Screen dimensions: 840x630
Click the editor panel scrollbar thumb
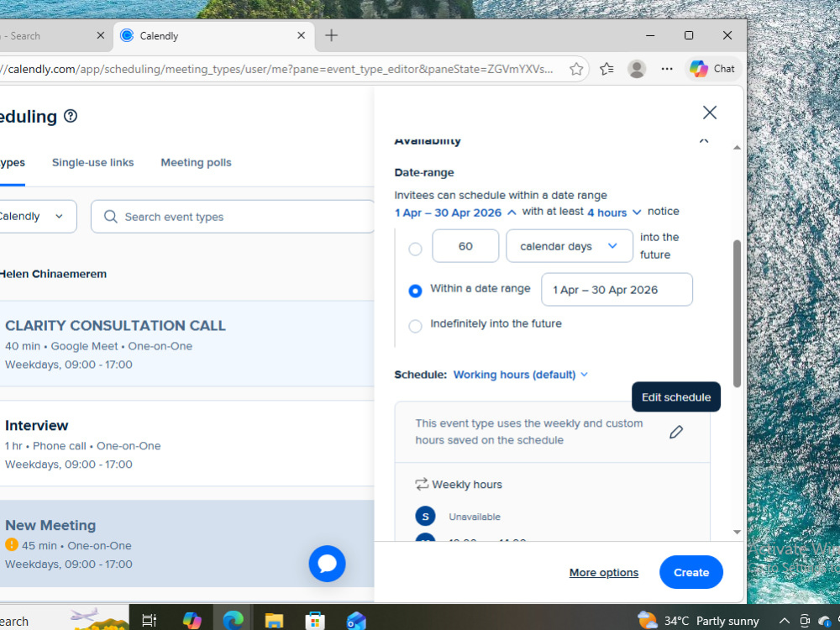point(738,313)
